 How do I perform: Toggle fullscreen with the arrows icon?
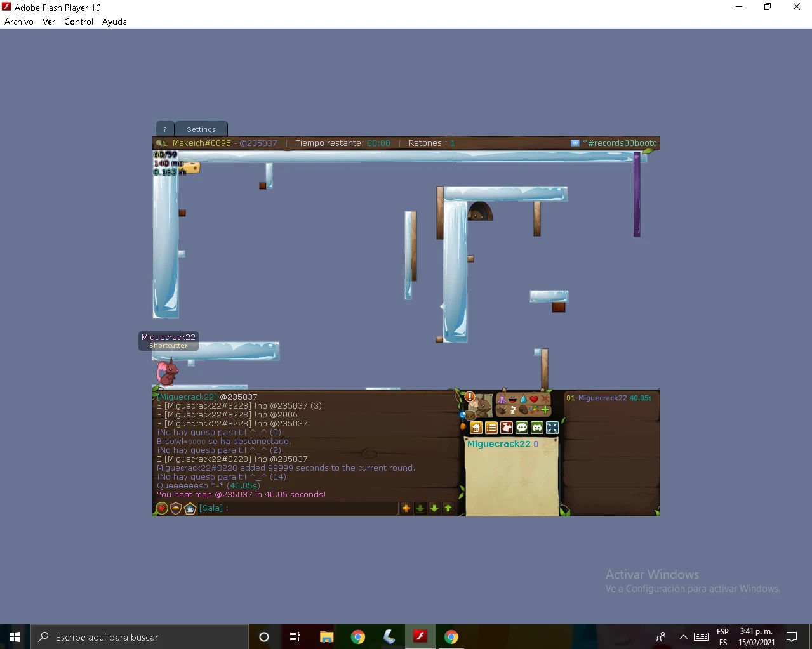point(552,428)
